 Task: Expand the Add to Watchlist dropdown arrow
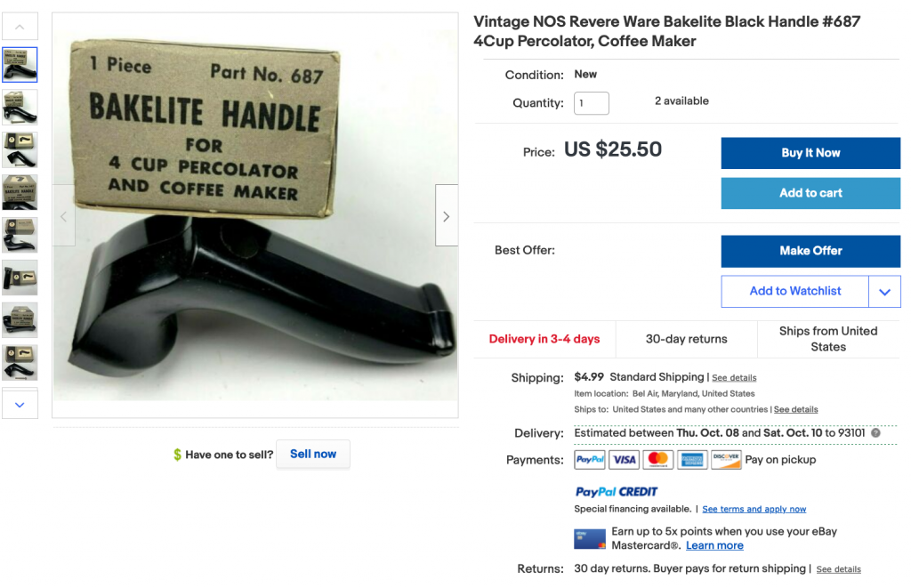[884, 292]
